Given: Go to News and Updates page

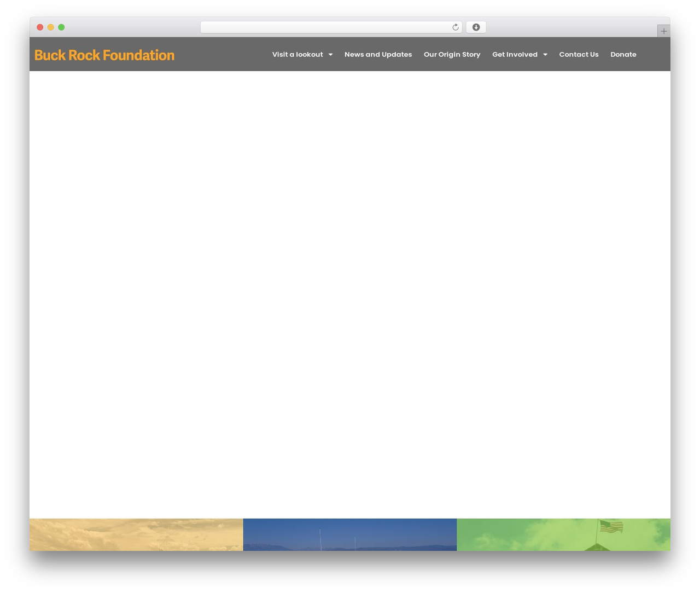Looking at the screenshot, I should (x=378, y=54).
